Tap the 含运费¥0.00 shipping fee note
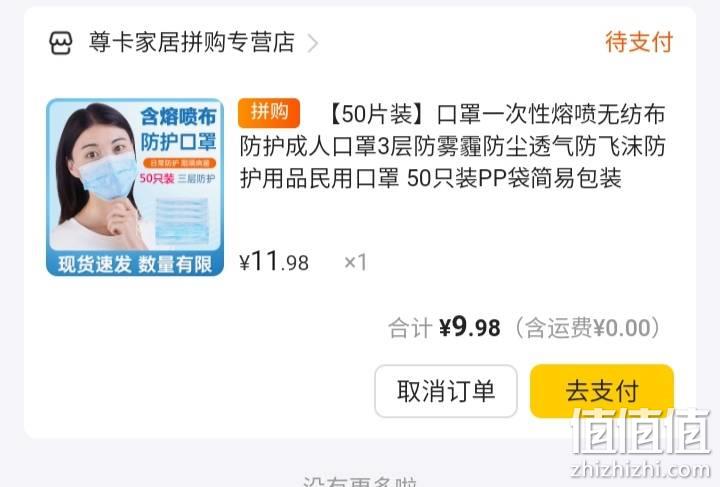Viewport: 720px width, 487px height. [x=587, y=328]
